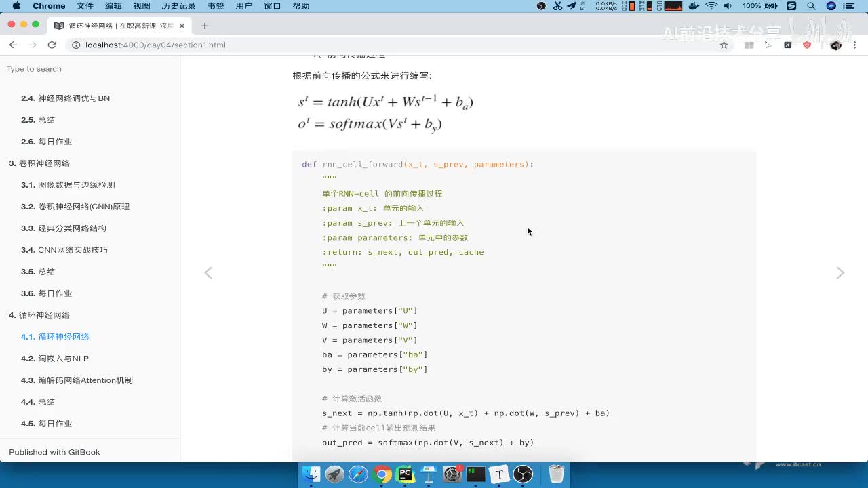Open the Chrome application menu

49,6
